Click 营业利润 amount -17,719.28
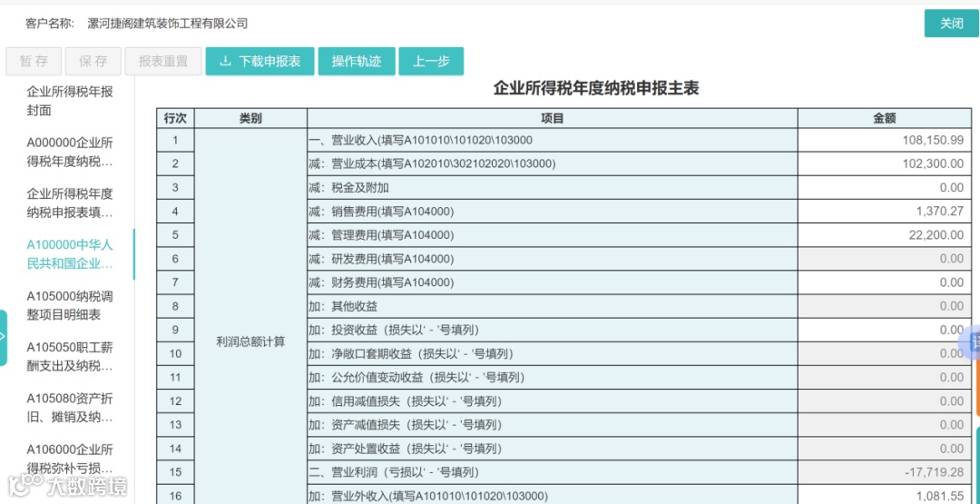Image resolution: width=980 pixels, height=504 pixels. 885,473
